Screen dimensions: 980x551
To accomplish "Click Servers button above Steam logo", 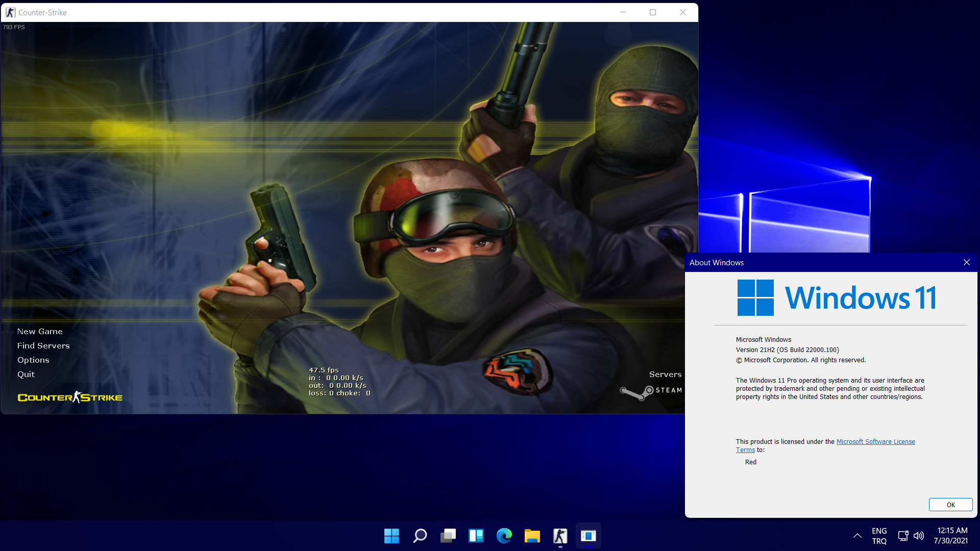I will pyautogui.click(x=665, y=374).
